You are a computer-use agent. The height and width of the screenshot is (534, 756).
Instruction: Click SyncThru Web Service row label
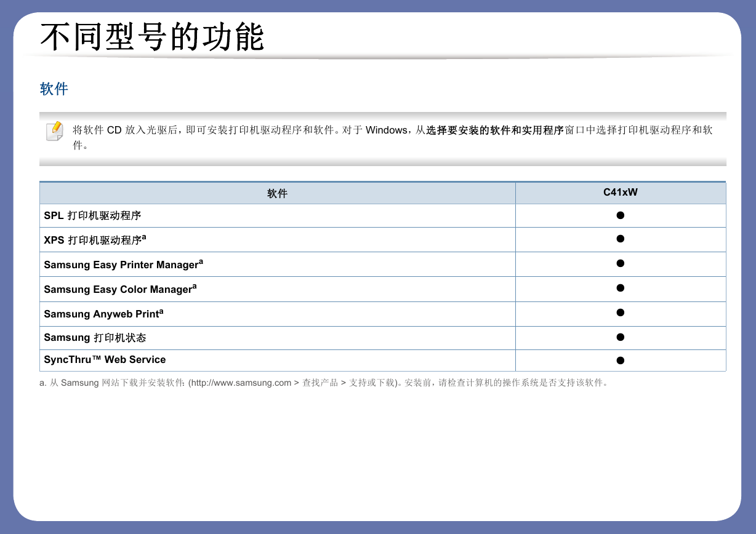pos(105,359)
